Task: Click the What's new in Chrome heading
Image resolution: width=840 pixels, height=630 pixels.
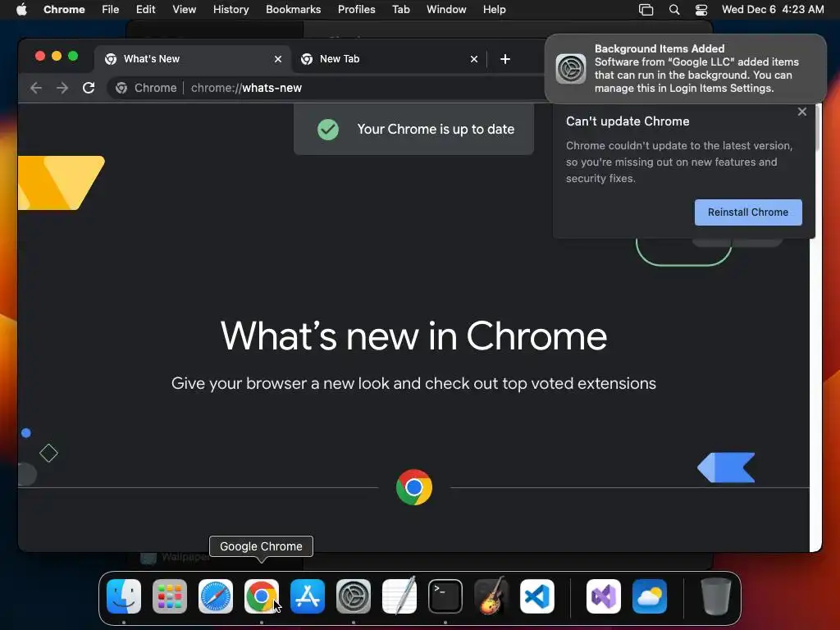Action: (x=413, y=336)
